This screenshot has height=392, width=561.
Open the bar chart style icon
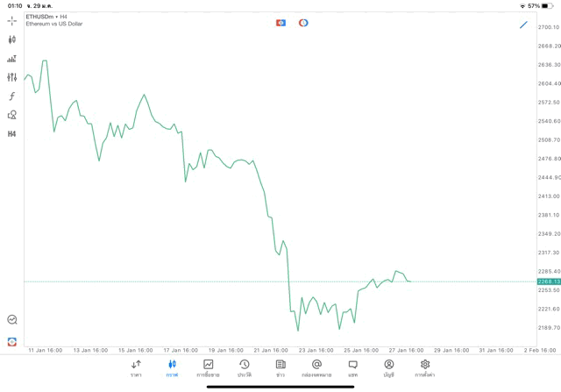click(x=12, y=59)
